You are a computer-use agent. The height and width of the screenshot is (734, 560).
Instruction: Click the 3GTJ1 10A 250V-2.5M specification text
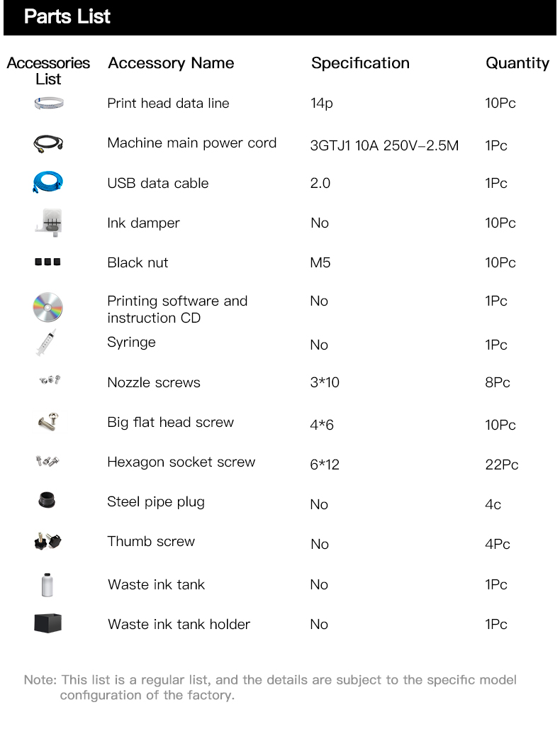click(384, 146)
